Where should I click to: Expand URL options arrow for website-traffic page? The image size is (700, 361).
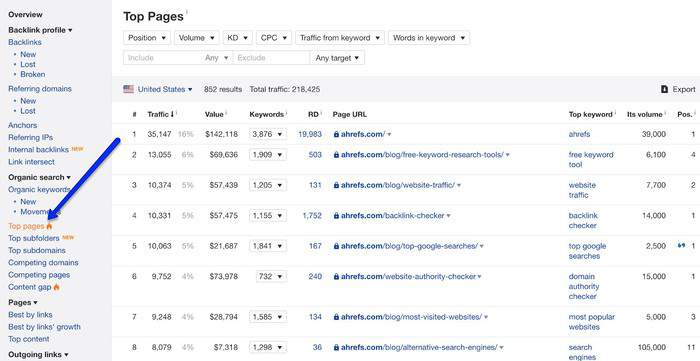pos(459,186)
